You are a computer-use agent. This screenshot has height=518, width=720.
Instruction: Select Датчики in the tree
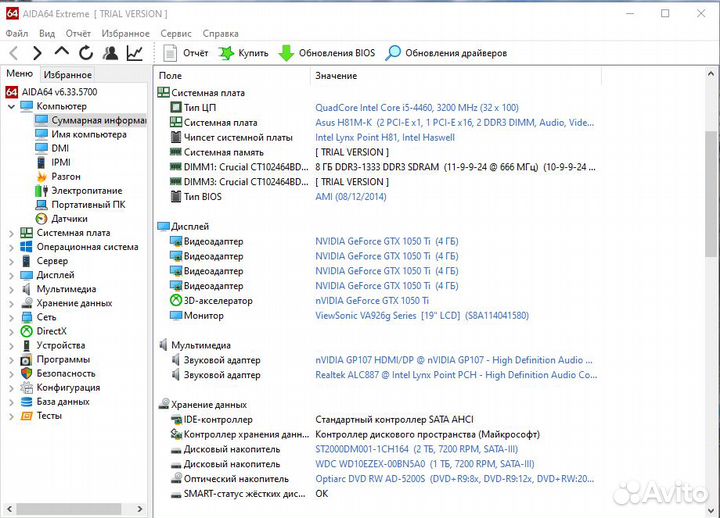click(x=69, y=218)
